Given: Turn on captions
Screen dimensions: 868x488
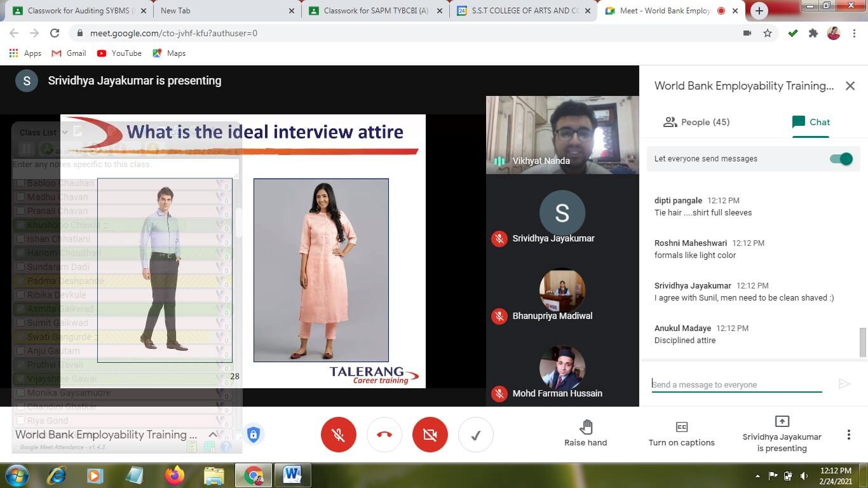Looking at the screenshot, I should (x=681, y=433).
